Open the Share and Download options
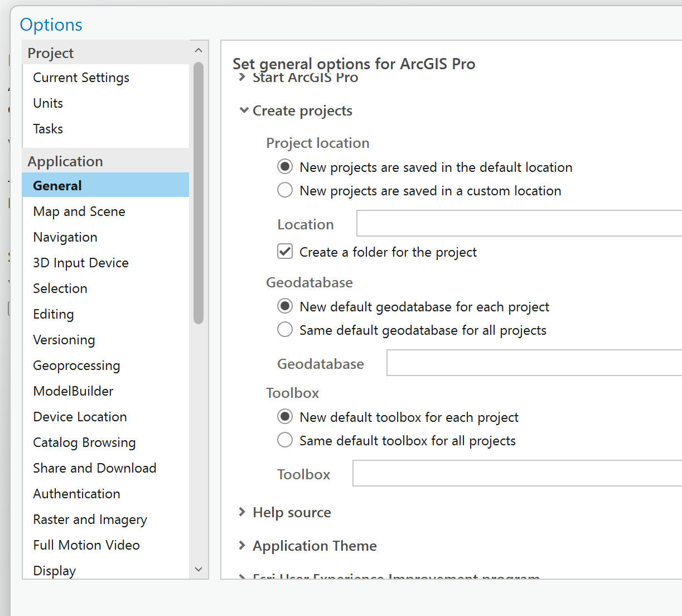Image resolution: width=682 pixels, height=616 pixels. [94, 468]
